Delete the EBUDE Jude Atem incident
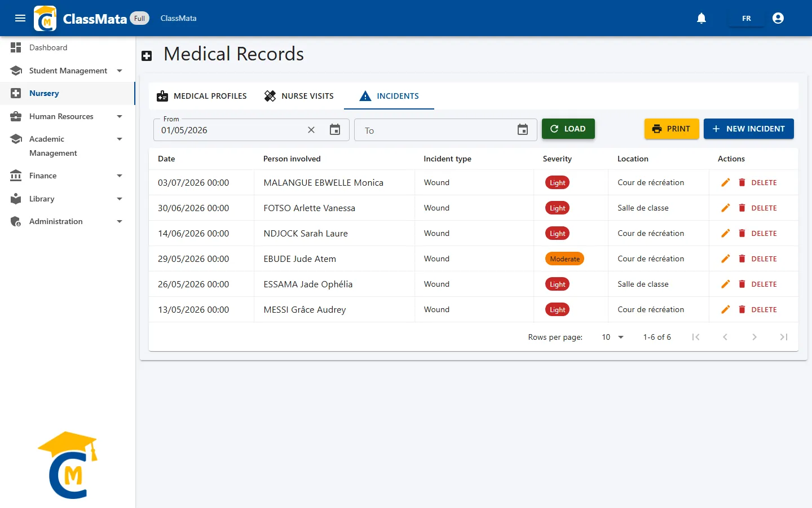The width and height of the screenshot is (812, 508). [x=758, y=259]
